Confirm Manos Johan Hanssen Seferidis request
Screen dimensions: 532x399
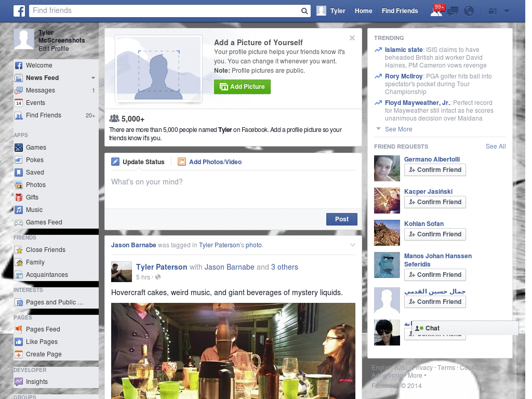coord(435,275)
